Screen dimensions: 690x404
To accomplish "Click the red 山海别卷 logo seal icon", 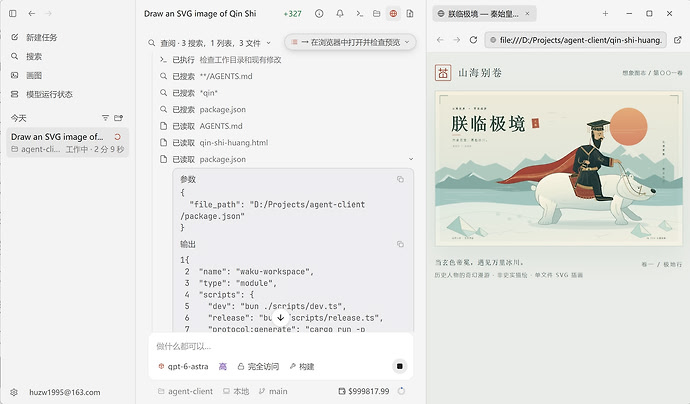I will [x=443, y=73].
